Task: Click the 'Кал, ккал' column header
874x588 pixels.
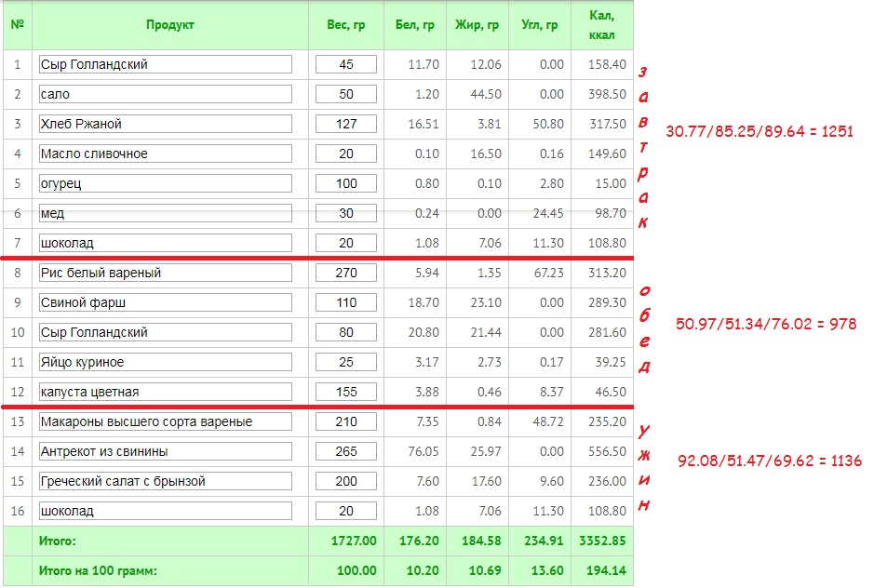Action: coord(601,25)
